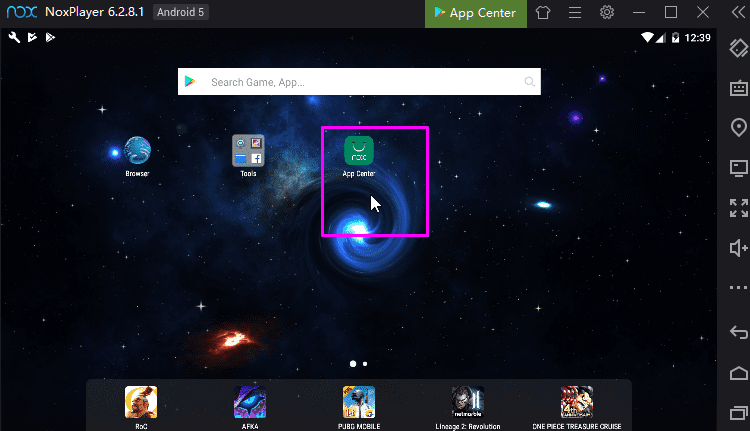Switch to second home page dot
The height and width of the screenshot is (431, 750).
(x=365, y=364)
